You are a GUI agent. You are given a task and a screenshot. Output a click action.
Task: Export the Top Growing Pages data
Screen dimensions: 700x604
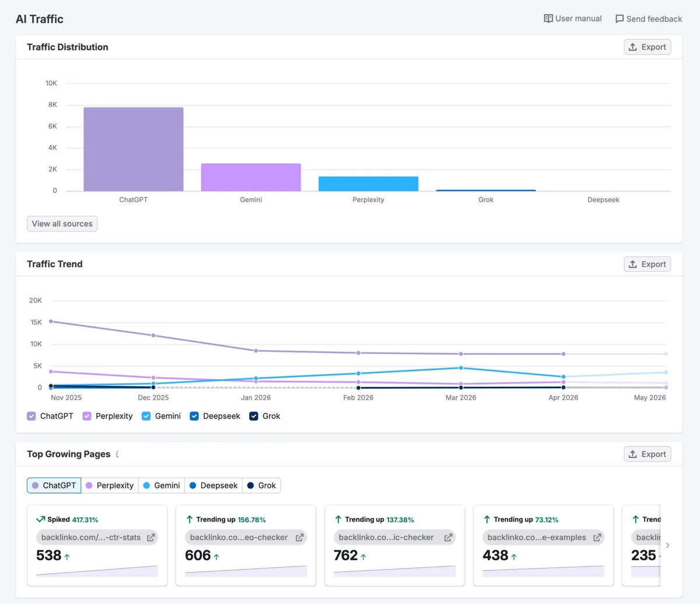click(647, 455)
